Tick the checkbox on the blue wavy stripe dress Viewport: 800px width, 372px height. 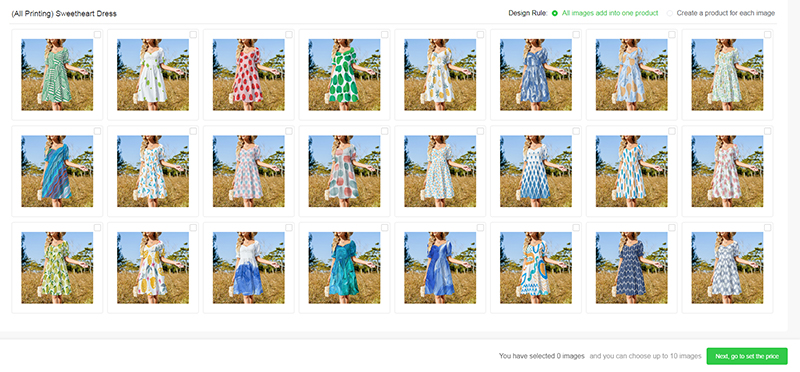(x=97, y=131)
